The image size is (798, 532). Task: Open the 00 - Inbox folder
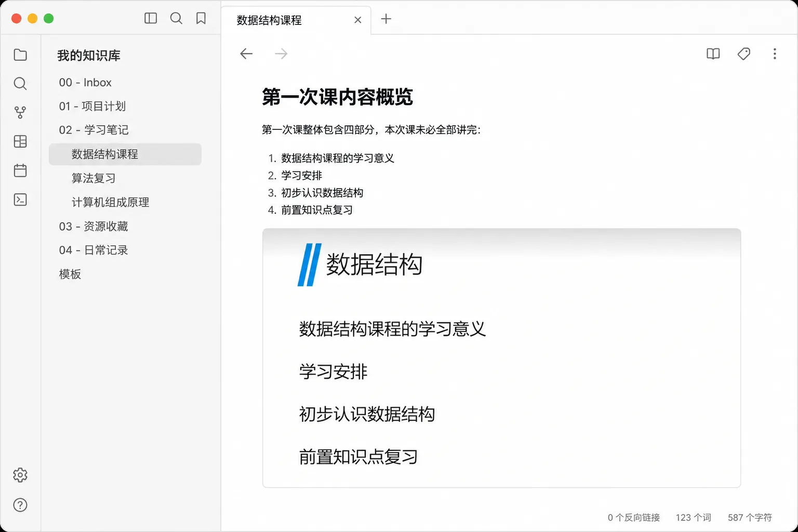pos(85,83)
